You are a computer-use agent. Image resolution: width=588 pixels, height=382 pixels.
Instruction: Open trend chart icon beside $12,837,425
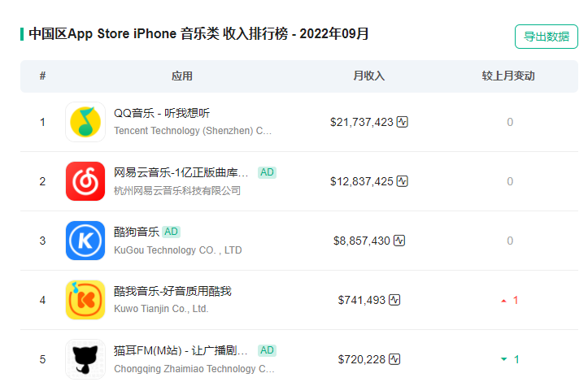(403, 181)
